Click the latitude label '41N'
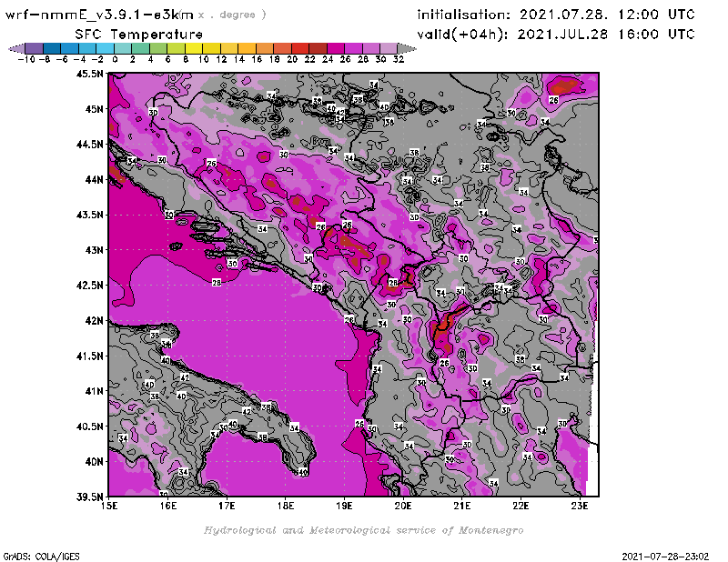 (94, 391)
